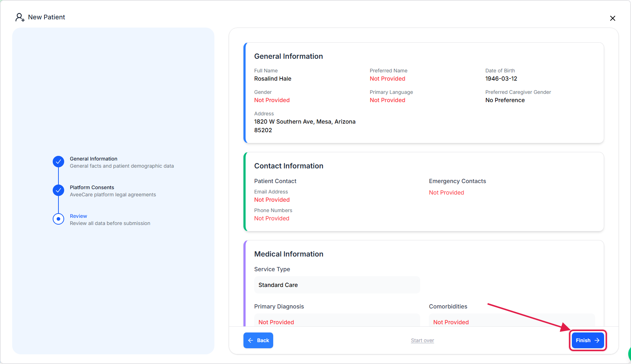
Task: Click the Standard Care service type field
Action: [x=337, y=285]
